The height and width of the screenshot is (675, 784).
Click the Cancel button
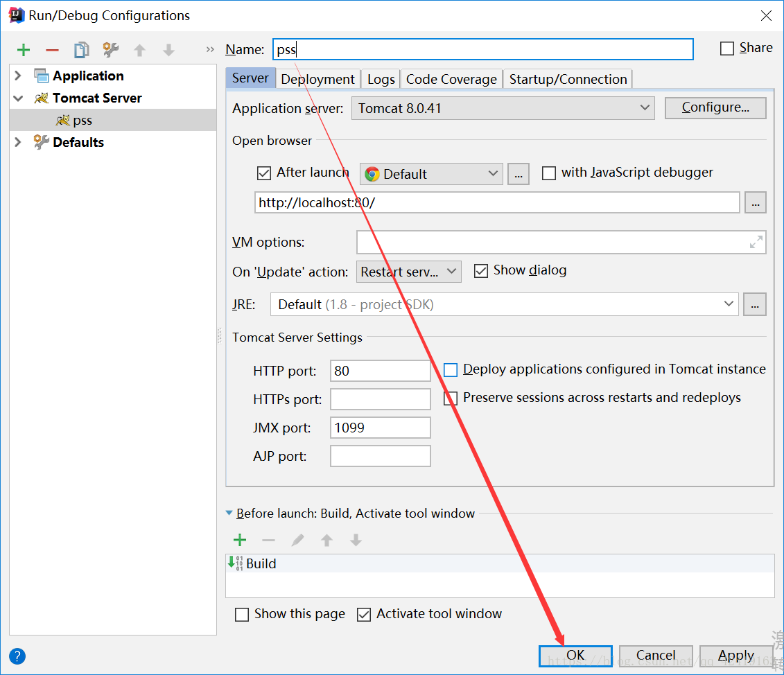[x=656, y=656]
